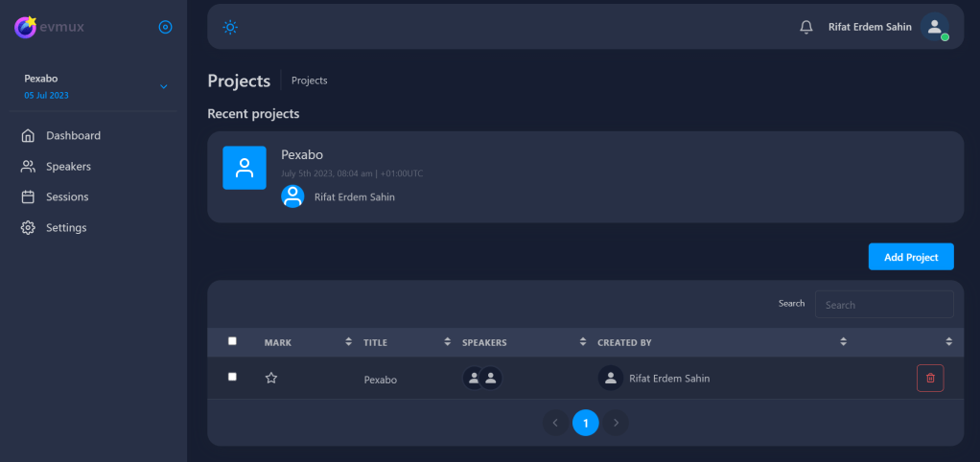This screenshot has height=462, width=980.
Task: Go to the previous page arrow
Action: pyautogui.click(x=555, y=423)
